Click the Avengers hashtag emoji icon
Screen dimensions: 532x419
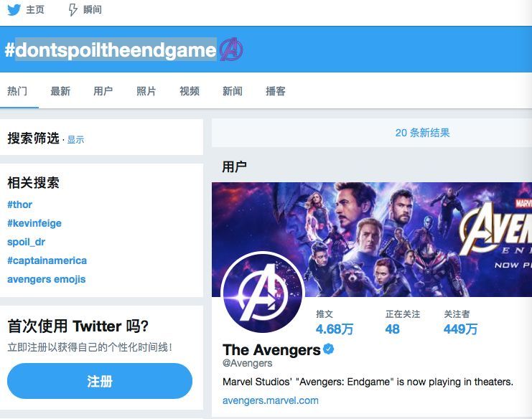[x=231, y=50]
